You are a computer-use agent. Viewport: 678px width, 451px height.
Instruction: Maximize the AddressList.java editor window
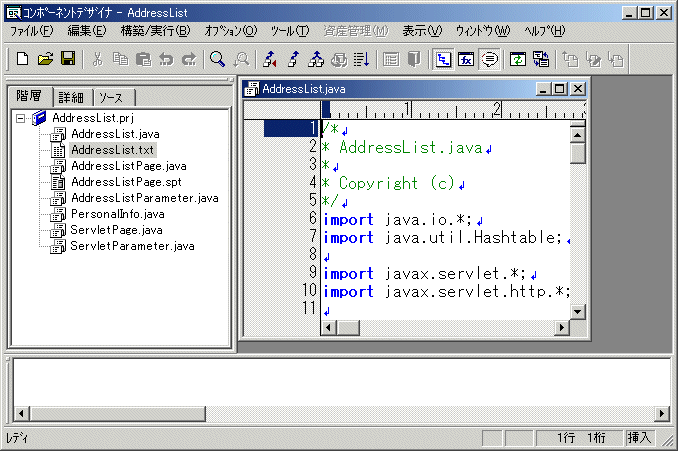pyautogui.click(x=560, y=89)
